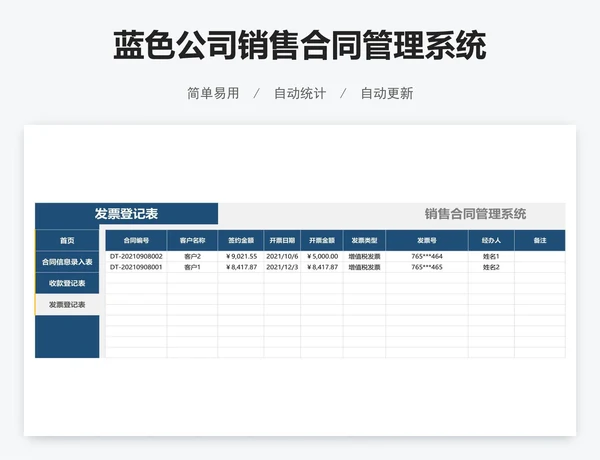Click the 合同编号 column header

136,240
